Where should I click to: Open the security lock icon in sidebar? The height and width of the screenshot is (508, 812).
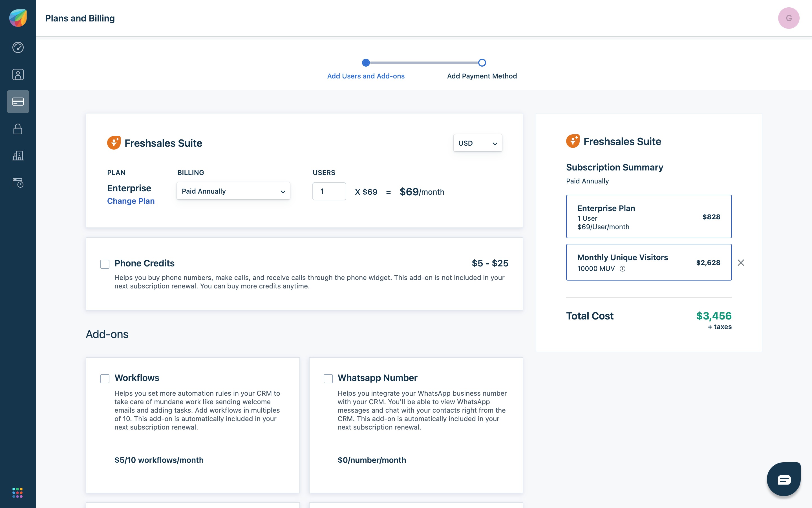point(18,129)
